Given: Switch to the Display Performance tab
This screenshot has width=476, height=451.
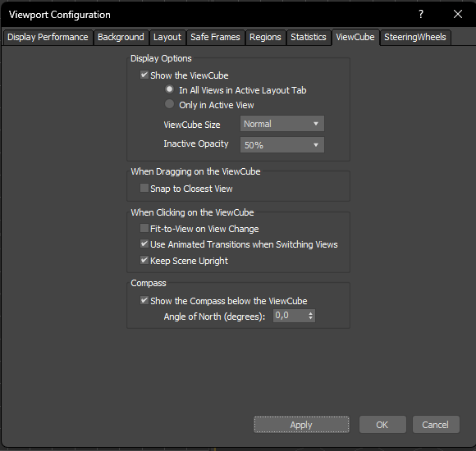Looking at the screenshot, I should [x=48, y=37].
